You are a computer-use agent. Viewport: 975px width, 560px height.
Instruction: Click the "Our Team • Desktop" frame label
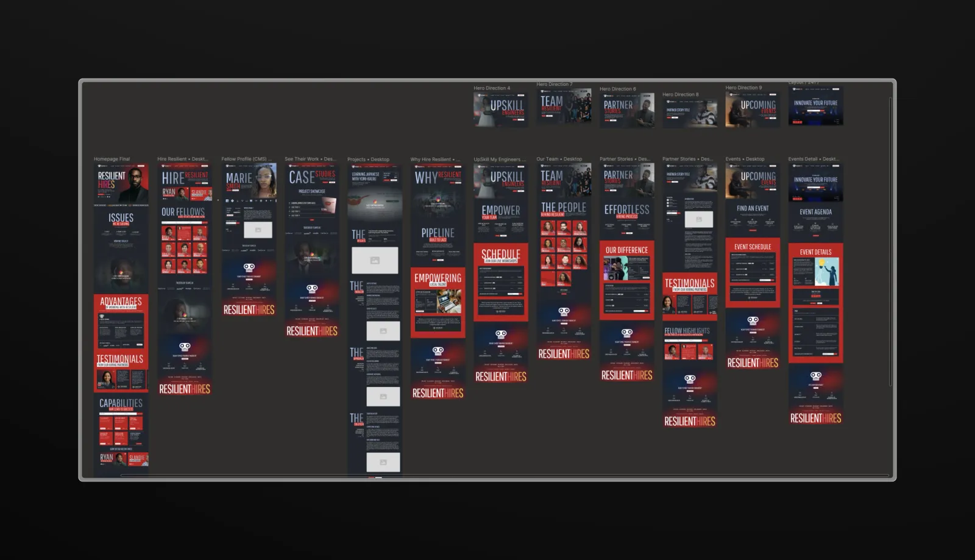click(x=559, y=159)
